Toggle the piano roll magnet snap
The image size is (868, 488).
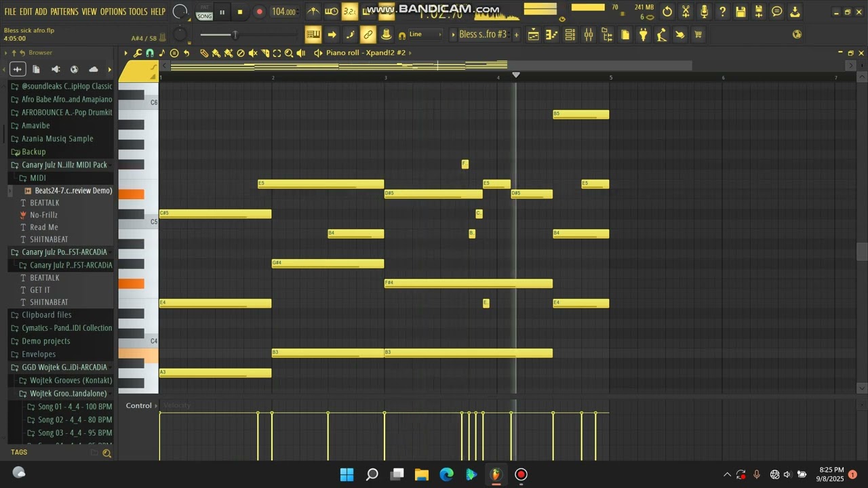[x=150, y=53]
